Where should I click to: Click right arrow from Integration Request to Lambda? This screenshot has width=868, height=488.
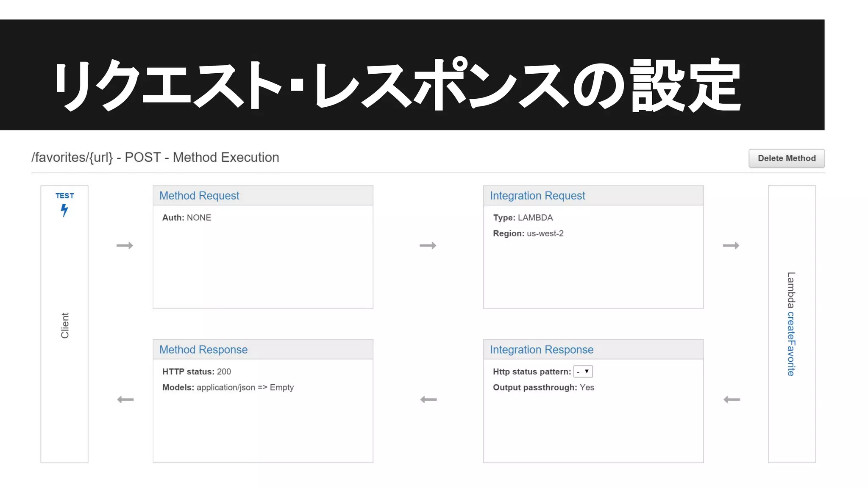click(x=731, y=246)
